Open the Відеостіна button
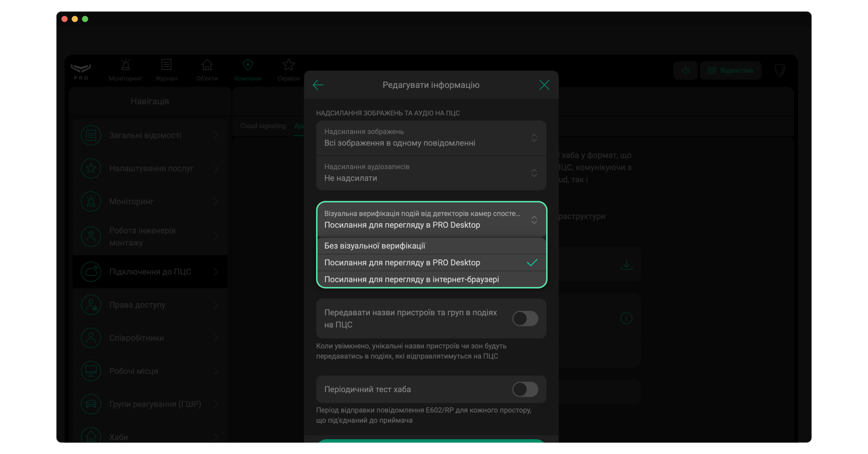868x454 pixels. (731, 70)
